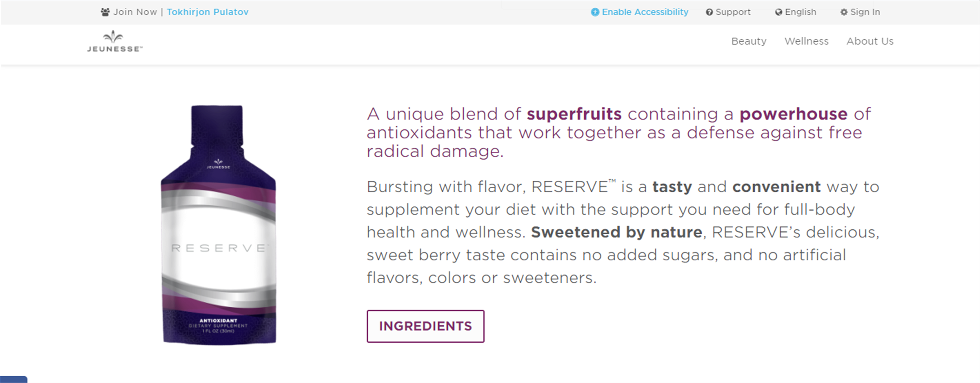Click the globe language icon
This screenshot has width=980, height=383.
pos(779,12)
